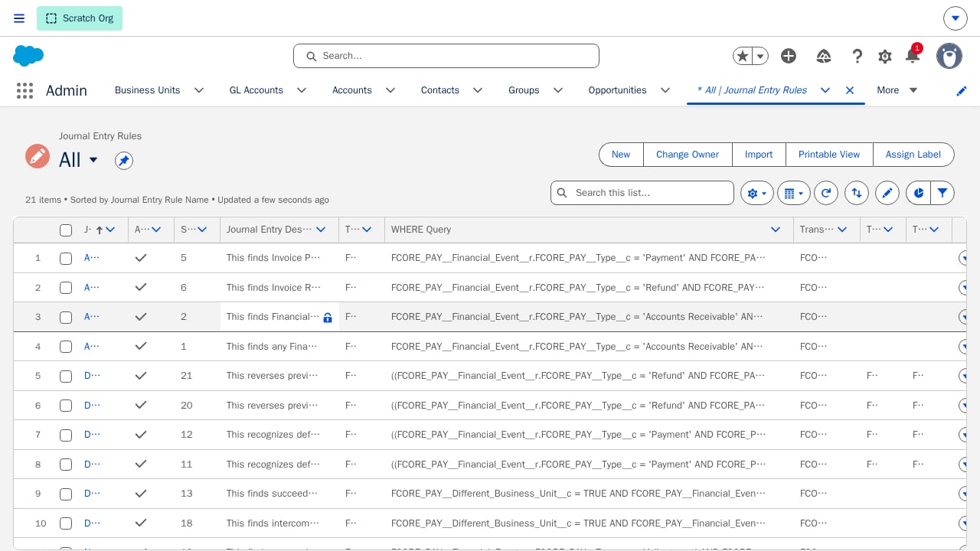Go to the Contacts tab

tap(440, 90)
